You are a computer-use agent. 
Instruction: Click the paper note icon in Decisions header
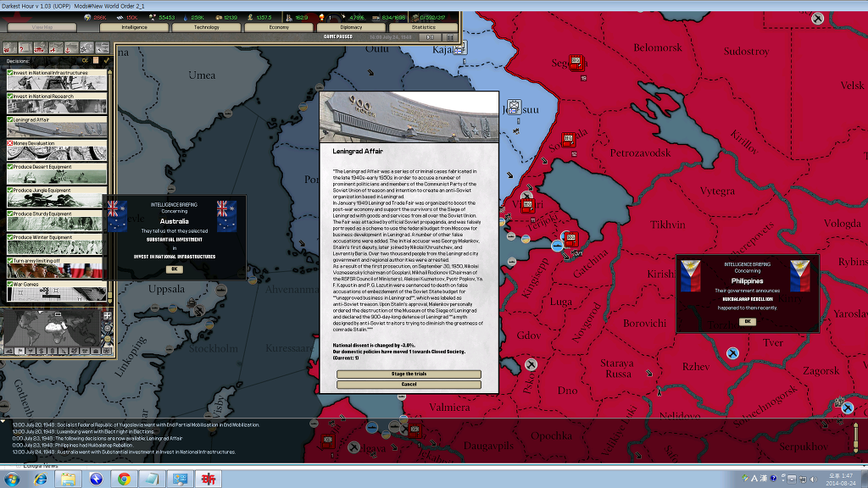96,60
